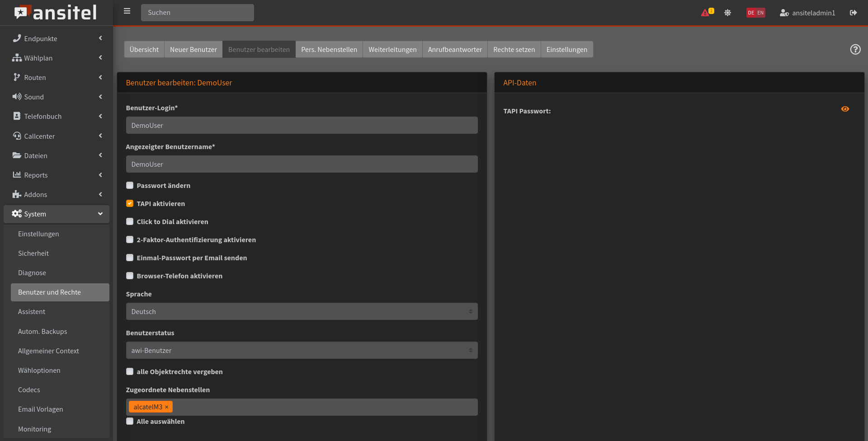The width and height of the screenshot is (868, 441).
Task: Remove the alcatelM3 tag via x
Action: click(167, 407)
